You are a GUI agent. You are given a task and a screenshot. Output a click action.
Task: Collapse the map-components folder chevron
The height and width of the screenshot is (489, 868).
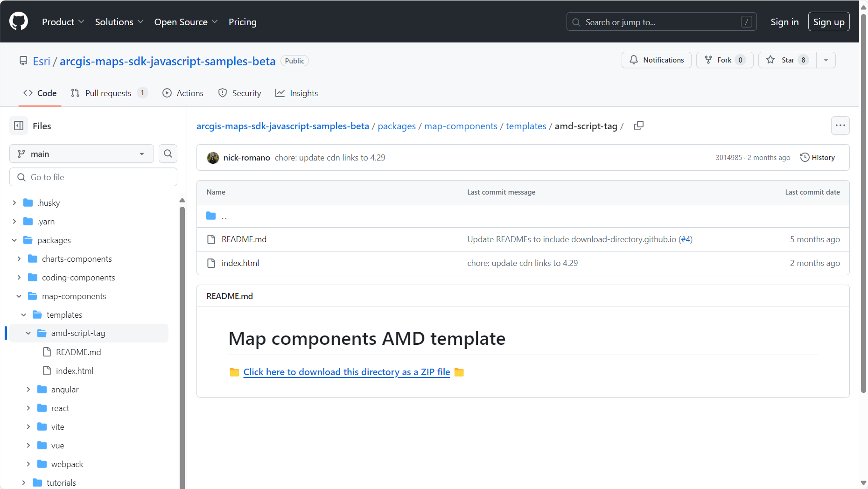point(19,296)
